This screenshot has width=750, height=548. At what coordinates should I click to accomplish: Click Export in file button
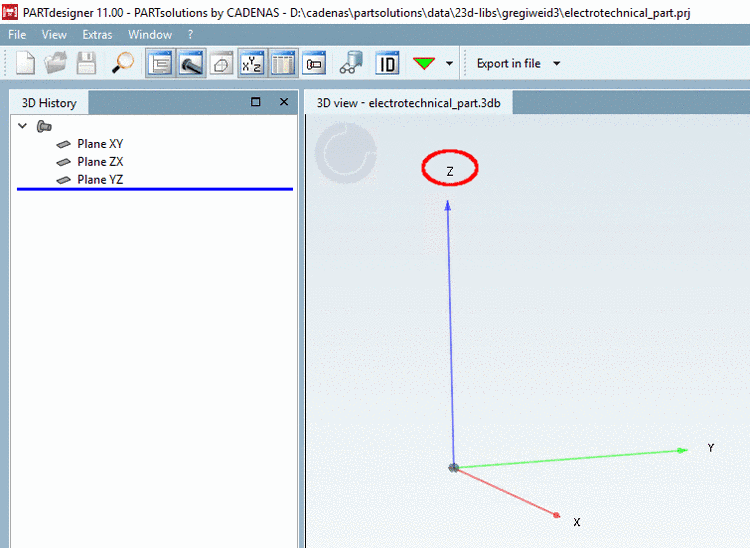508,63
